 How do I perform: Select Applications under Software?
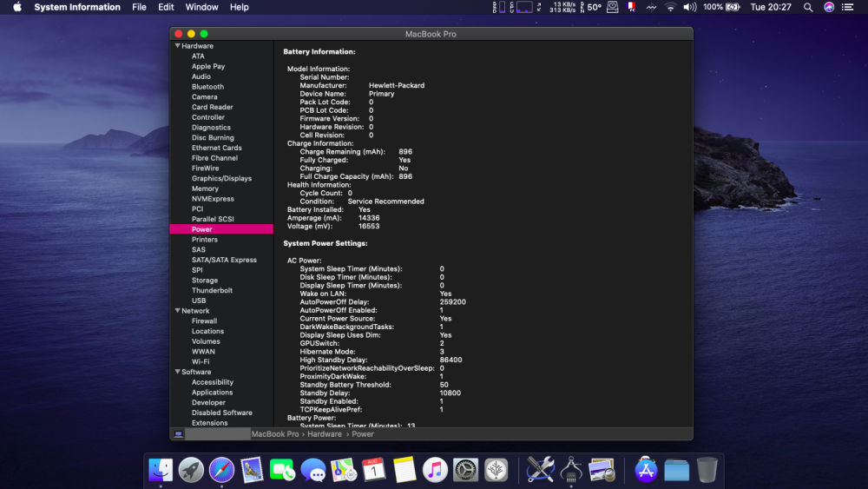click(x=212, y=392)
